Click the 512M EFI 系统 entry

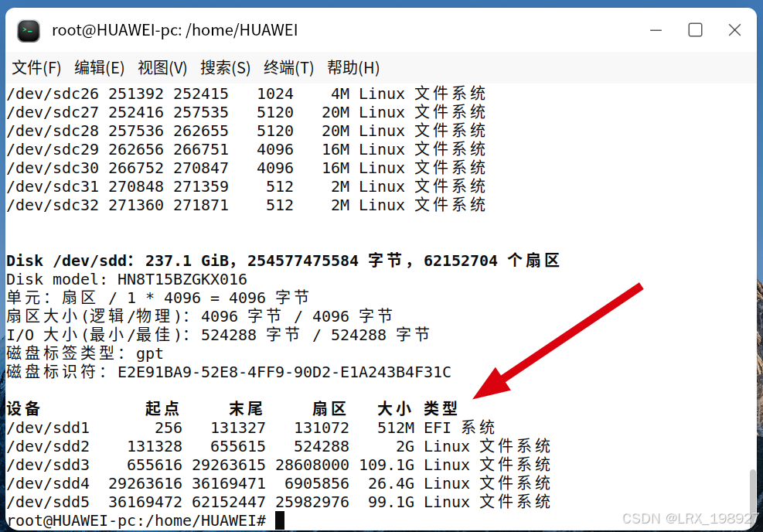(x=436, y=428)
